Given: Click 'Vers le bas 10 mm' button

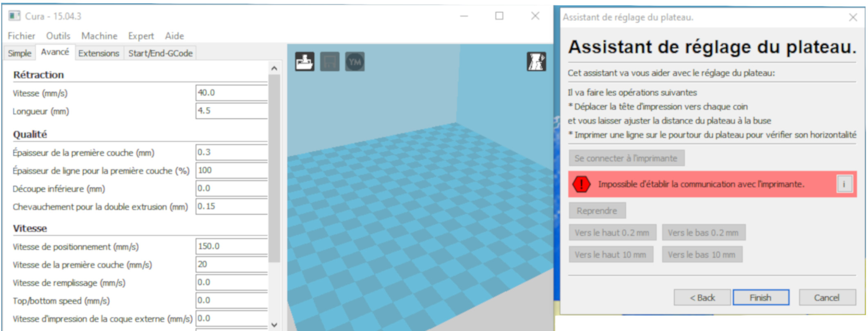Looking at the screenshot, I should tap(702, 255).
